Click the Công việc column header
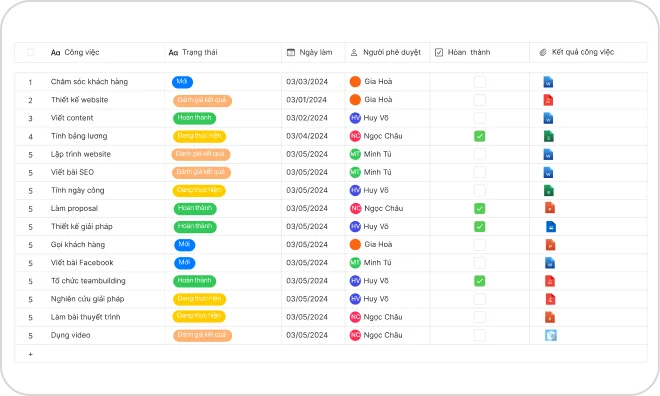This screenshot has height=396, width=660. (x=90, y=53)
